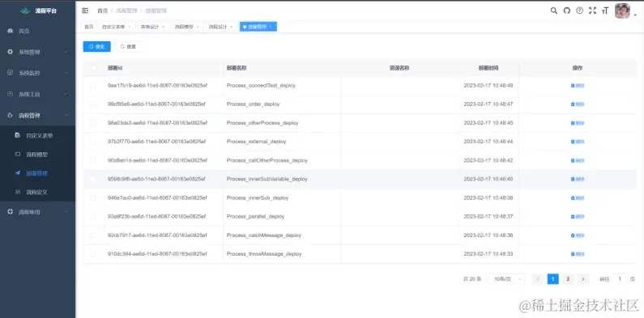Focus the 前往 go-to page number input
The height and width of the screenshot is (318, 644).
coord(620,279)
